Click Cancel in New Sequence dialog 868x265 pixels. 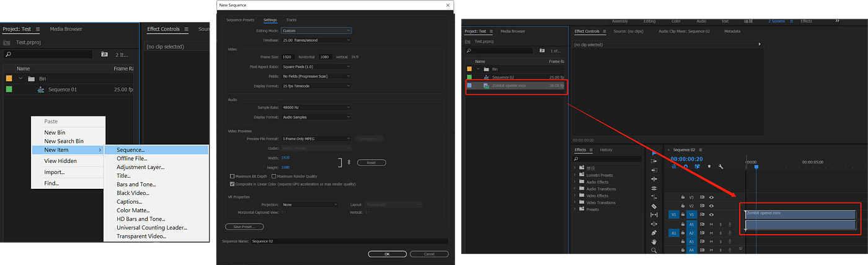tap(429, 254)
